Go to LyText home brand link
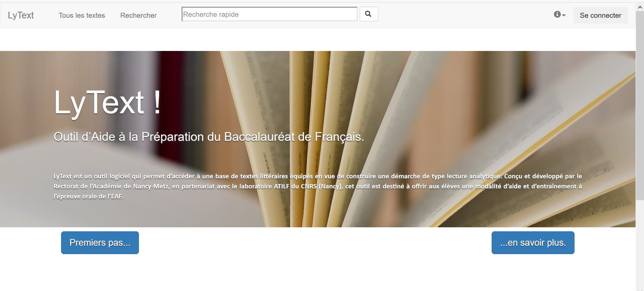Image resolution: width=644 pixels, height=291 pixels. [21, 15]
